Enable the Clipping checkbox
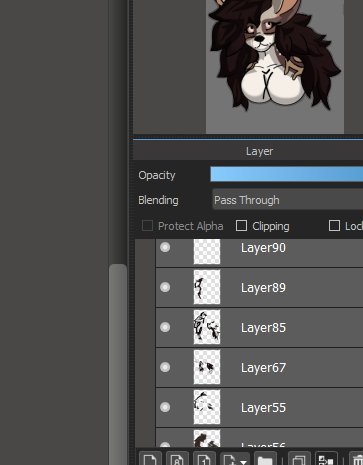The height and width of the screenshot is (465, 363). (241, 226)
